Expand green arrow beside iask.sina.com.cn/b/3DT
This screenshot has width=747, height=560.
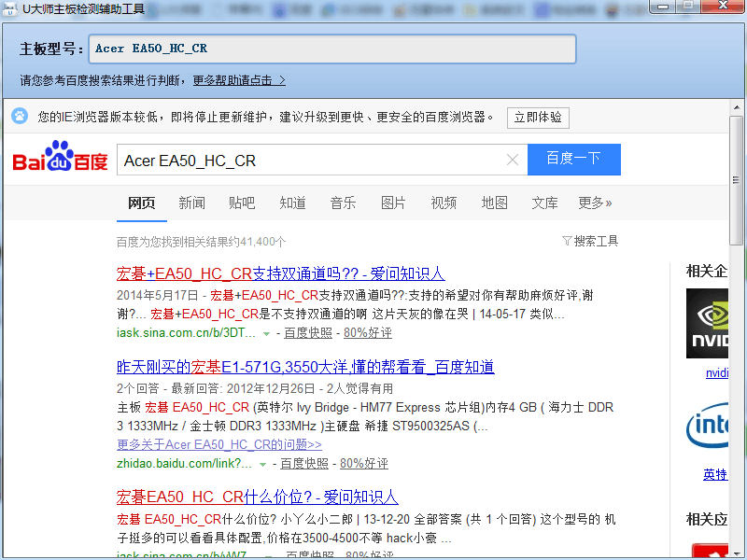266,333
